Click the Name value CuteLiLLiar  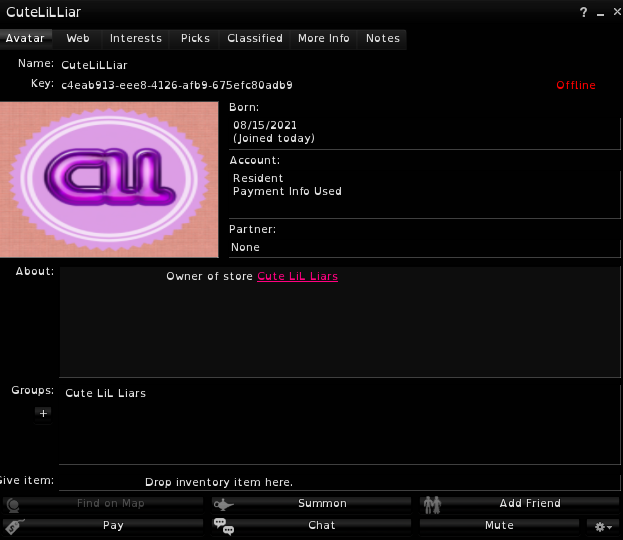94,66
